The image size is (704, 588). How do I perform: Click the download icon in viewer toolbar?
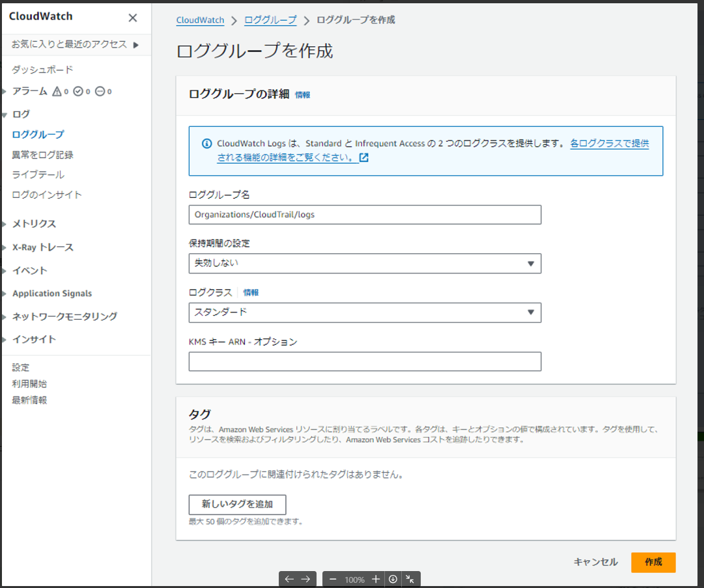[393, 579]
